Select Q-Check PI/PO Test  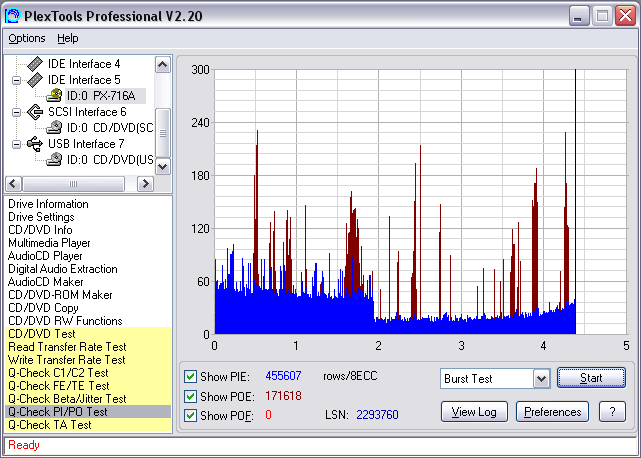(88, 412)
